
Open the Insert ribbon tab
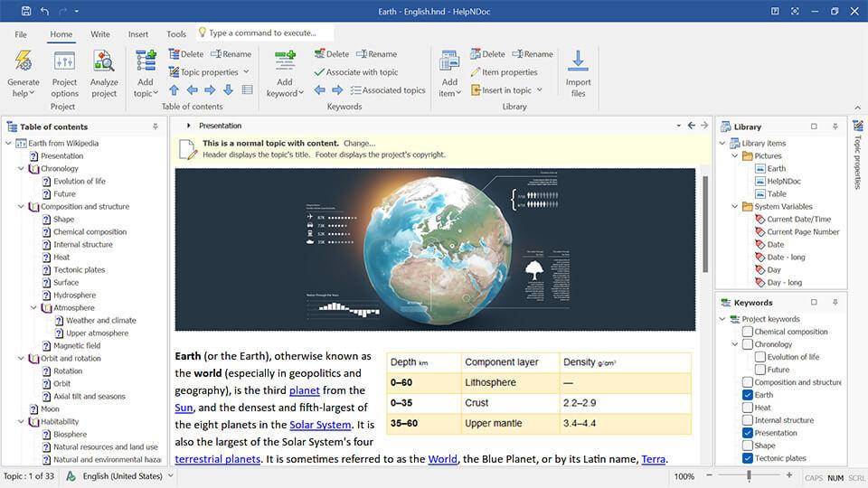(x=138, y=34)
